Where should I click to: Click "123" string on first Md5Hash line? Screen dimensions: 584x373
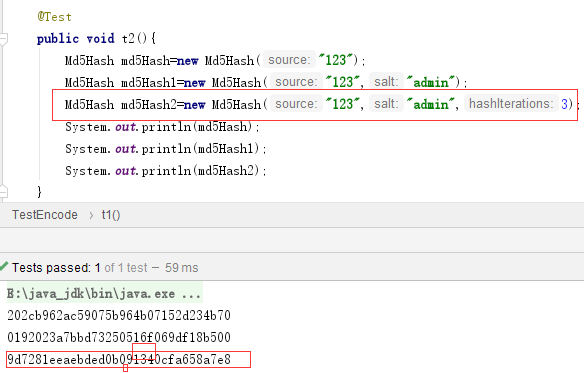click(x=336, y=60)
